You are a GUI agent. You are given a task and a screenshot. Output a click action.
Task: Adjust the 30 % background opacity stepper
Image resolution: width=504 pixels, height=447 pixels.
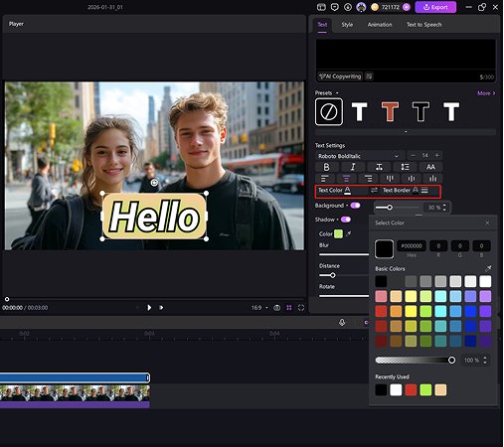click(x=444, y=208)
